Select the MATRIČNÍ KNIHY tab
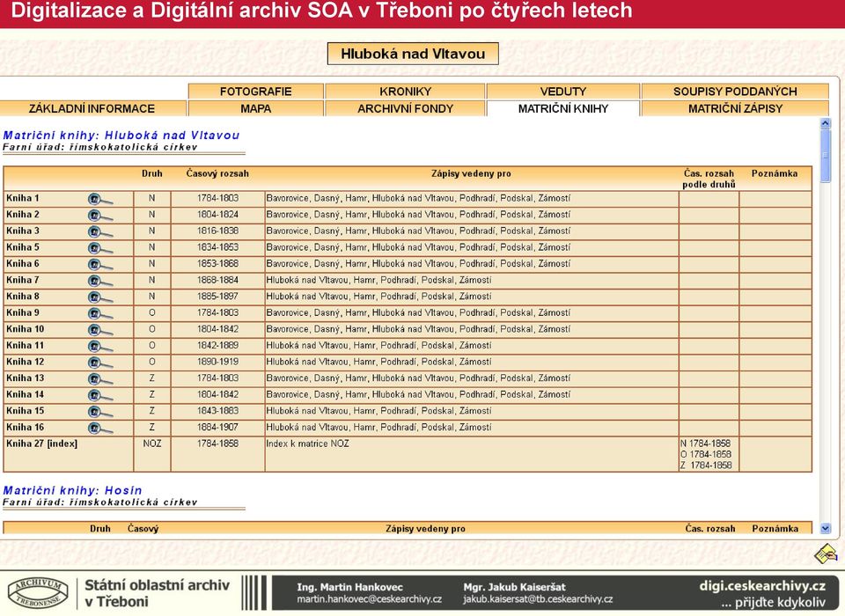This screenshot has width=845, height=616. pos(562,108)
